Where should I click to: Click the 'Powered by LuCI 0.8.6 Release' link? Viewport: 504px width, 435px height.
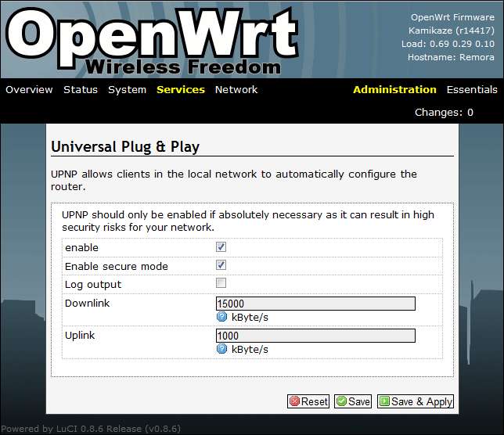click(x=91, y=429)
